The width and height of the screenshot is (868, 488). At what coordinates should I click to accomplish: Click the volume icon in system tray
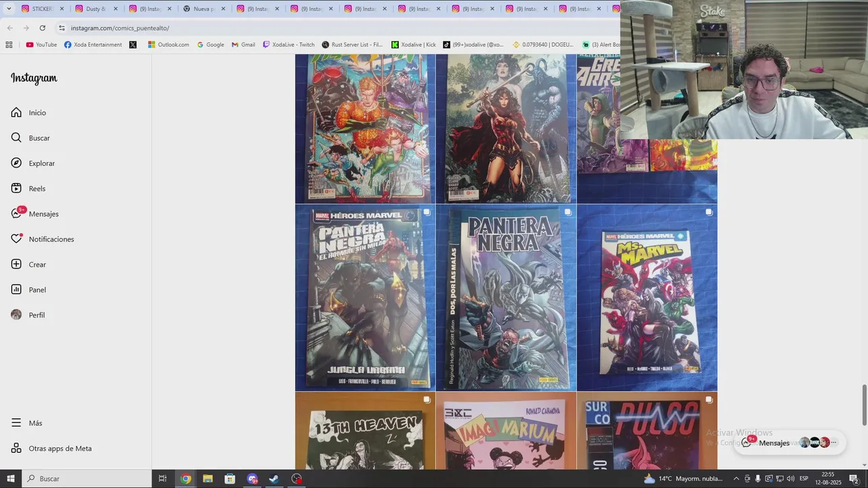790,479
